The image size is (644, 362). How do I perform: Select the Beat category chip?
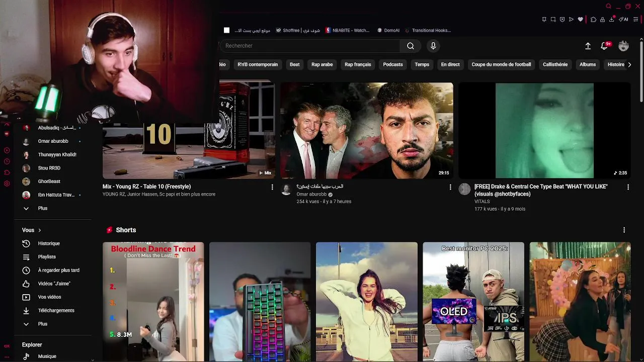[x=295, y=64]
